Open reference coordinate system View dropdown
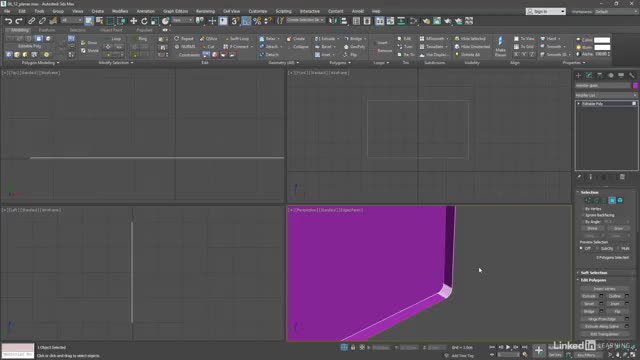 (x=182, y=20)
